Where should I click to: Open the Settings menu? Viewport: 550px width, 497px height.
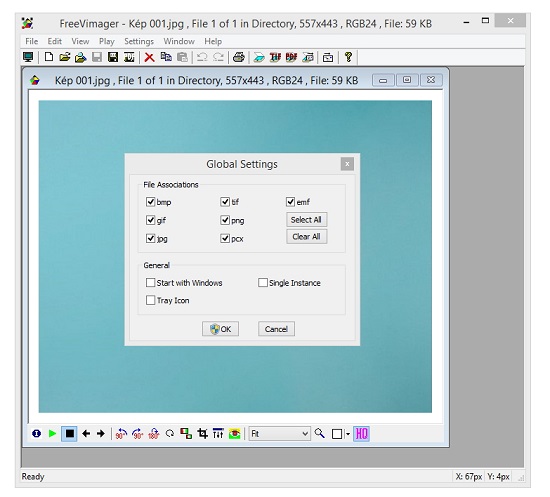139,41
